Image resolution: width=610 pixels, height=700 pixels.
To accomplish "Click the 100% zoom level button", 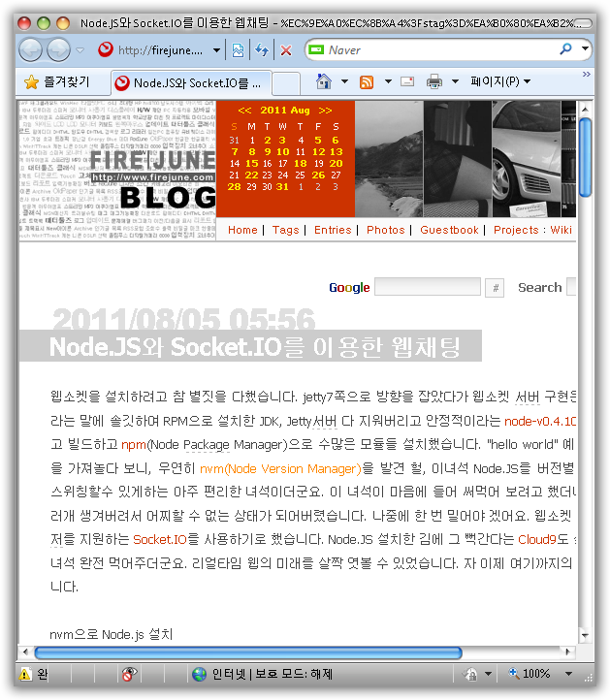I will (530, 673).
